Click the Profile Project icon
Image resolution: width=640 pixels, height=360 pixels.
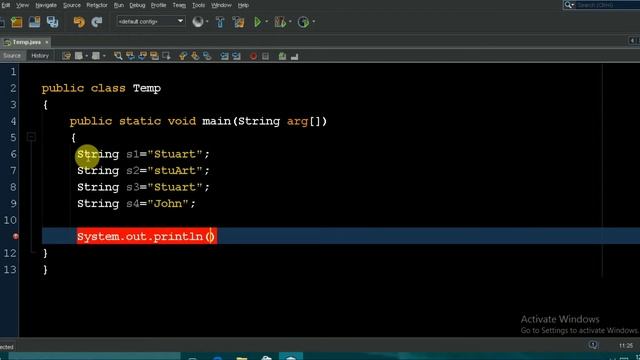coord(303,22)
